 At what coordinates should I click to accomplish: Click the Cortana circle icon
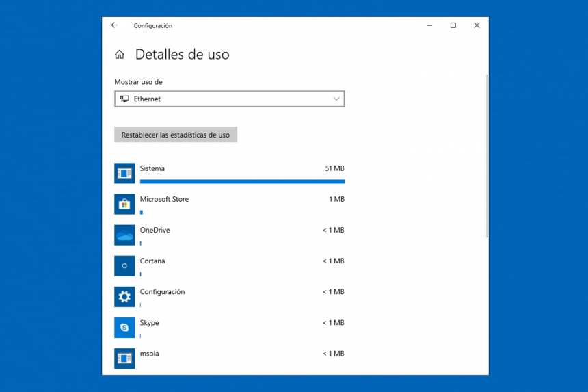[x=124, y=266]
